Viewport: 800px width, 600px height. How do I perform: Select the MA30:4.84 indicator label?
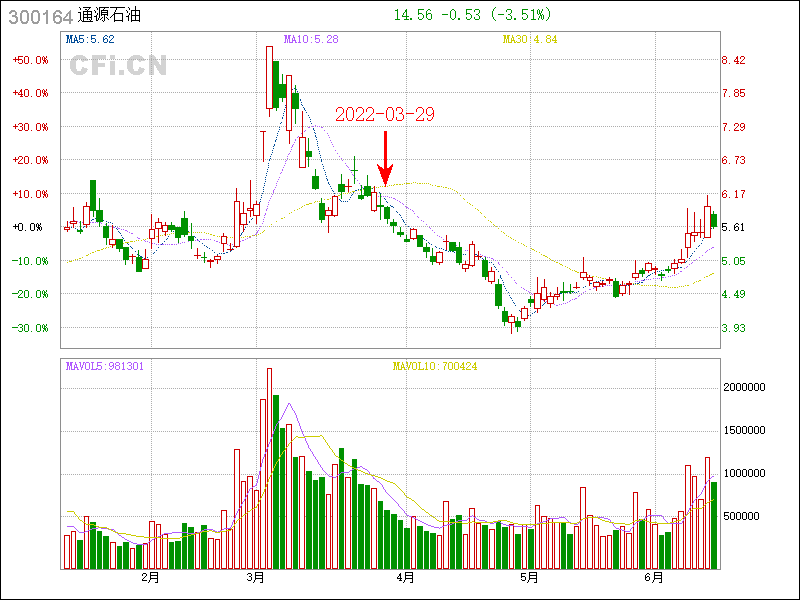(530, 40)
